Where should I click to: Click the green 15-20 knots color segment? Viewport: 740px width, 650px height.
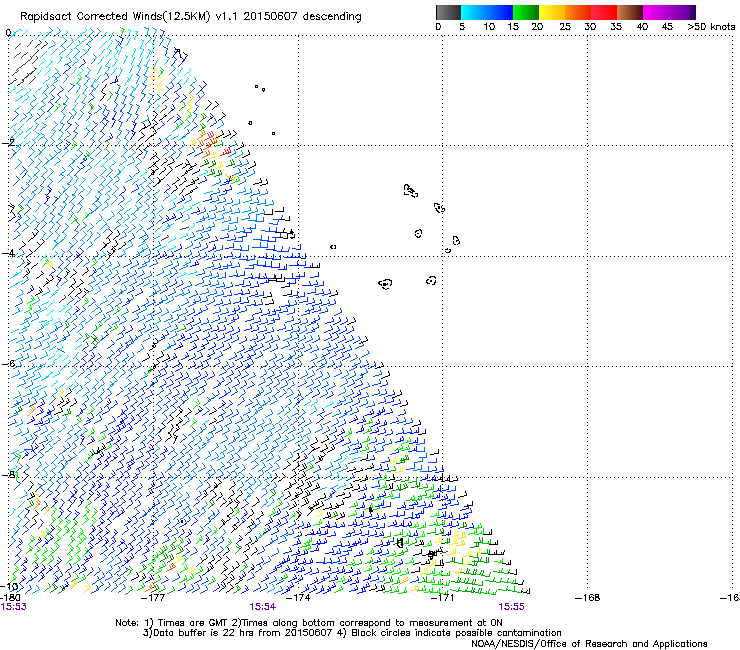pyautogui.click(x=526, y=12)
